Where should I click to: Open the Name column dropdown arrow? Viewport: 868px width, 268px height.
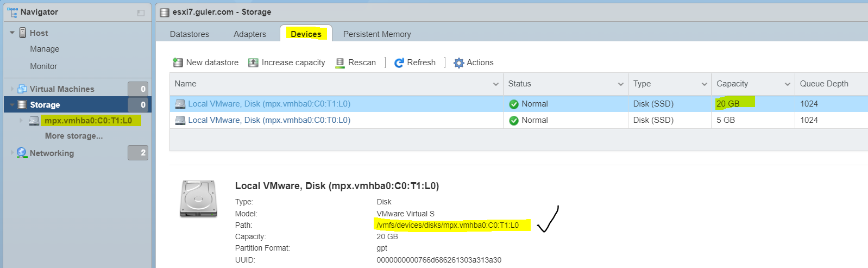click(495, 84)
